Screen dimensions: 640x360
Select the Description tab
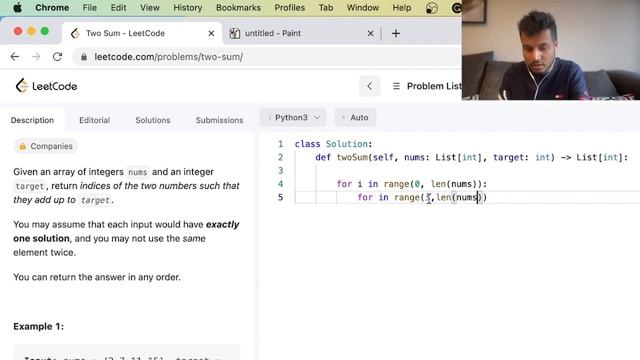[32, 120]
